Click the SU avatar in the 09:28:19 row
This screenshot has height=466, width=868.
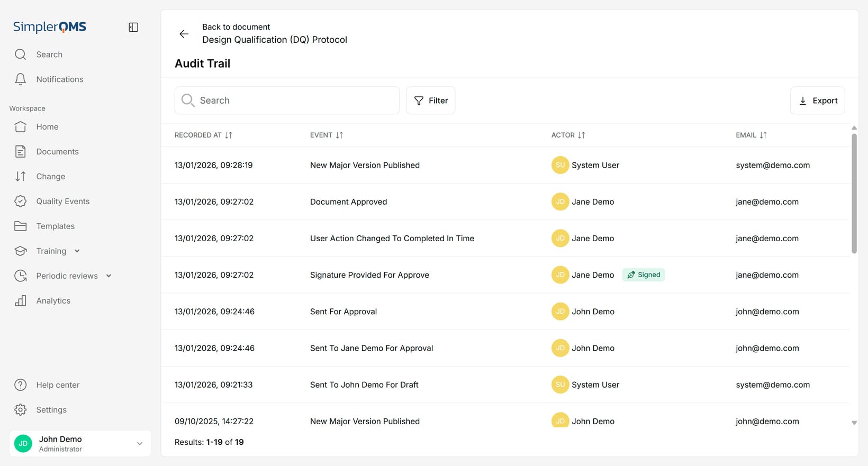click(x=560, y=165)
